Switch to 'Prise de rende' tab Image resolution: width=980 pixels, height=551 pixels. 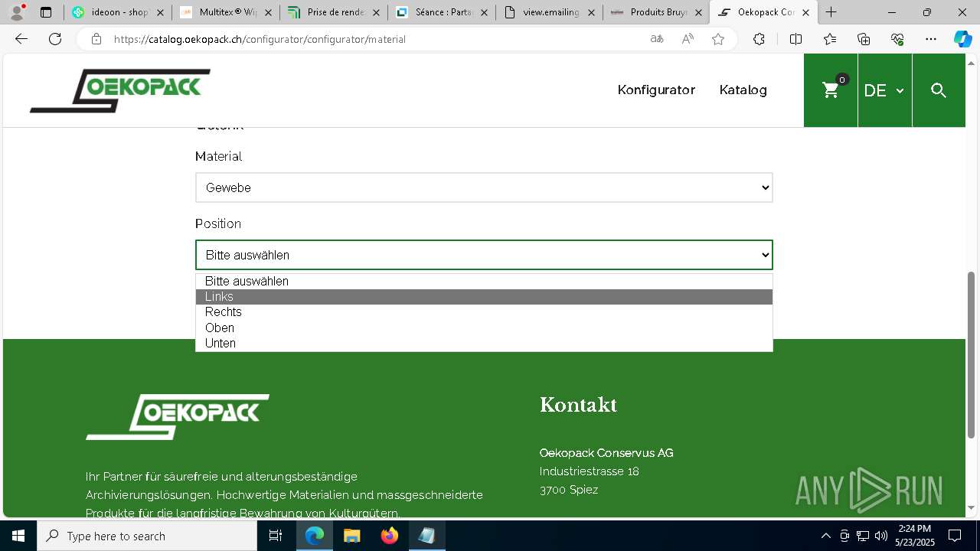tap(334, 12)
